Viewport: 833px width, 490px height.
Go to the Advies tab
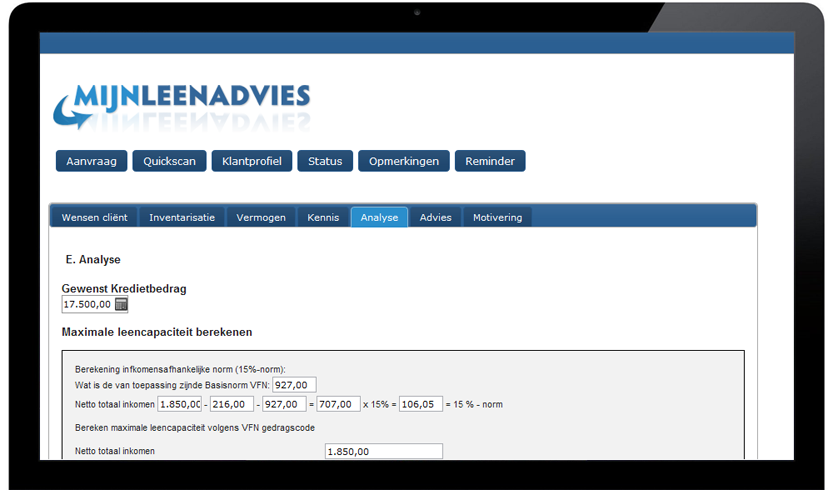tap(435, 217)
